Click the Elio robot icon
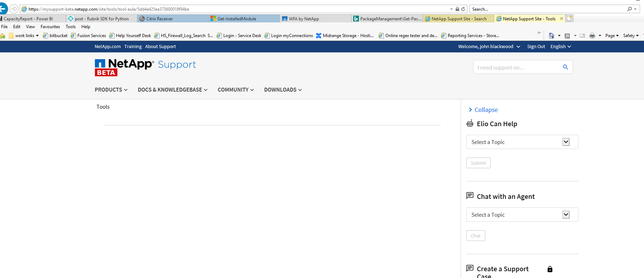 pos(470,123)
